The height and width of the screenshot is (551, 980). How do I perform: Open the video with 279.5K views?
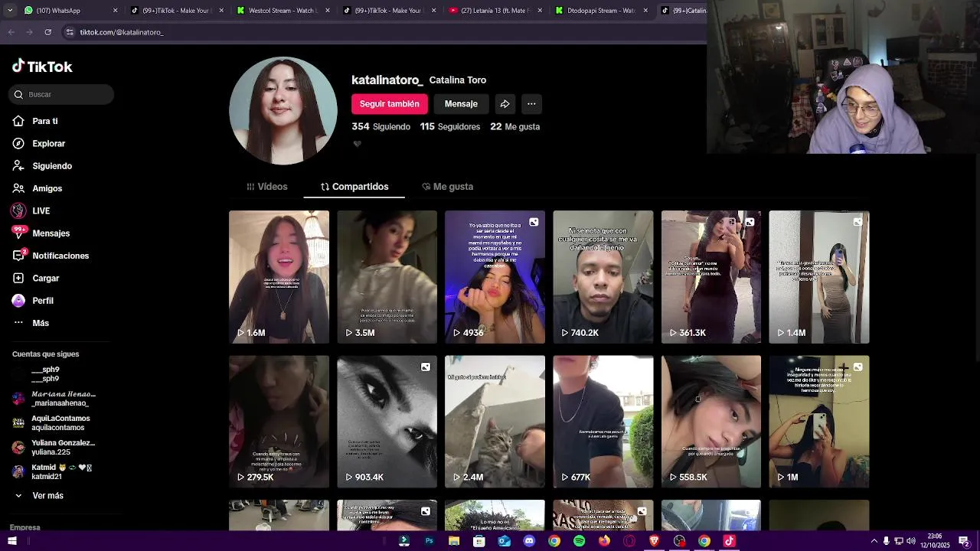[x=279, y=422]
